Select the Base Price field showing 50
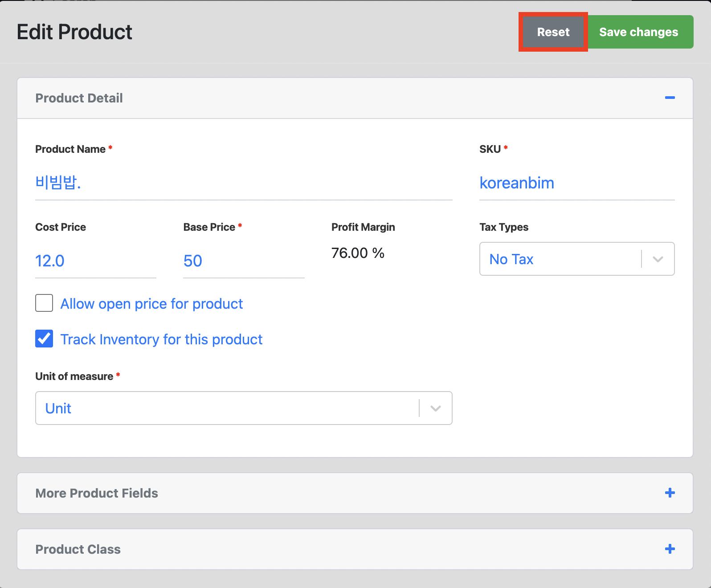 click(x=243, y=261)
